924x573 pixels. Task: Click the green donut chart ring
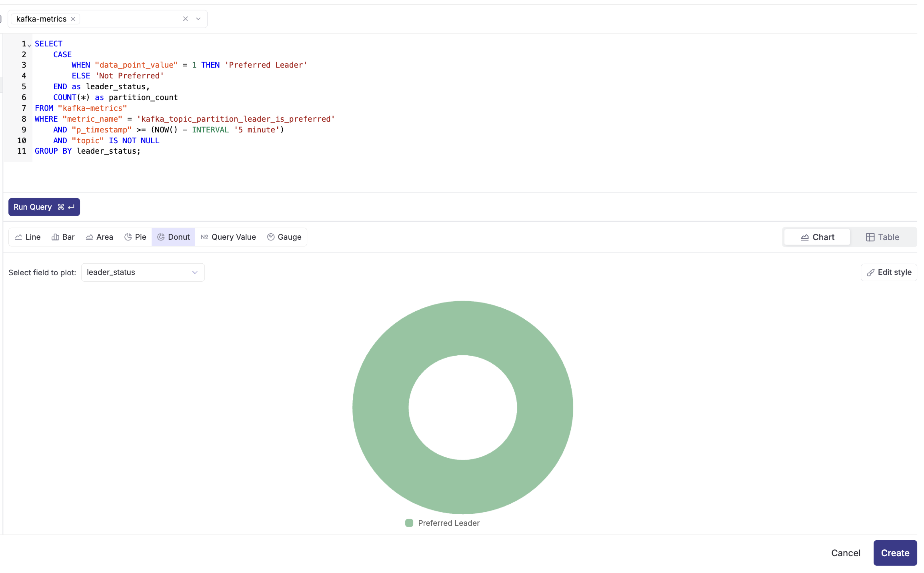pos(381,407)
